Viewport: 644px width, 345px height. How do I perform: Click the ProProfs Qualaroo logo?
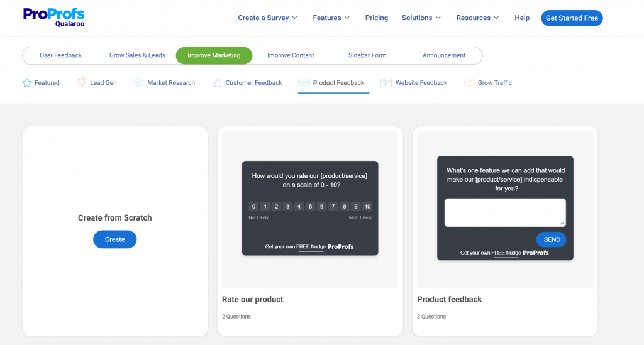pyautogui.click(x=54, y=17)
